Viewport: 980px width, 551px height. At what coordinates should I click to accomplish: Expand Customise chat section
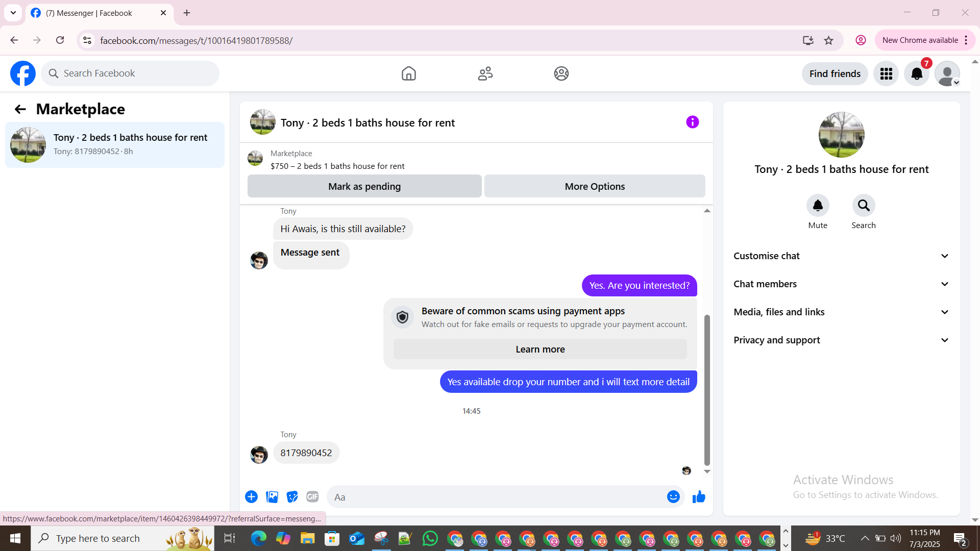coord(841,256)
